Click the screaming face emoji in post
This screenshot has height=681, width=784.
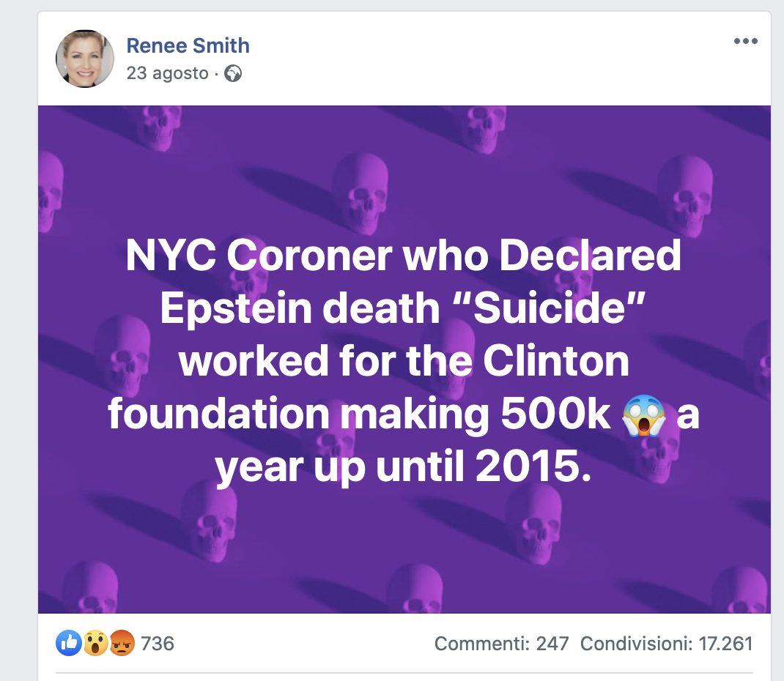point(643,415)
